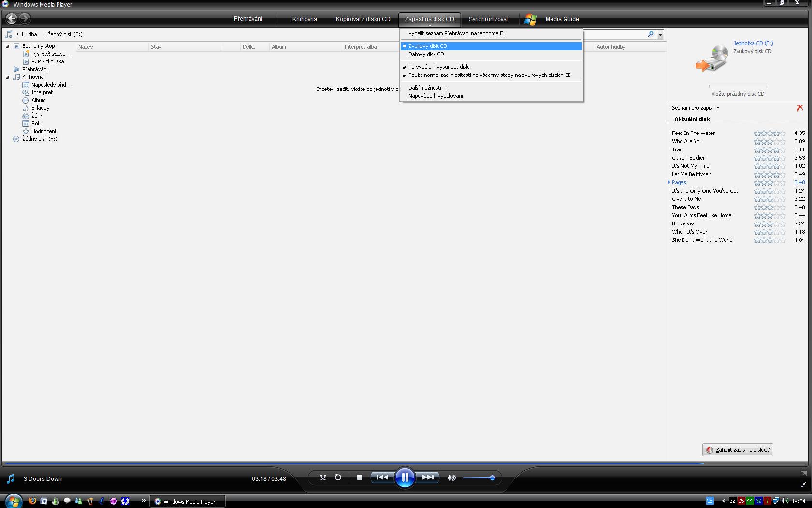Toggle Použít normalizaci hlasitosti option

(491, 75)
